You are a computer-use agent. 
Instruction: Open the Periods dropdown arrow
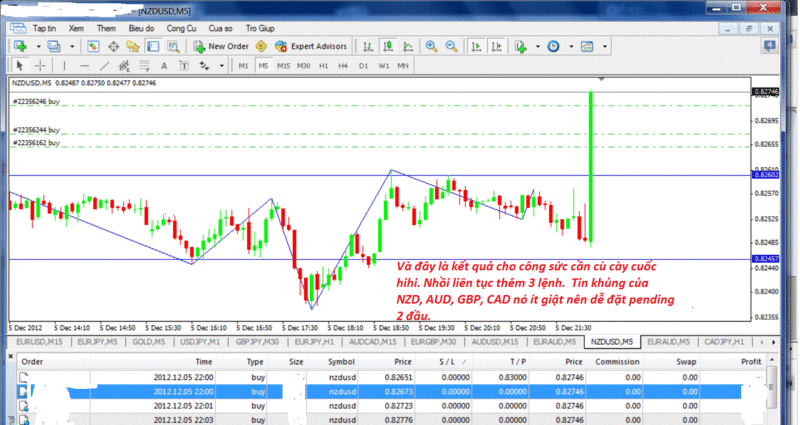tap(571, 46)
